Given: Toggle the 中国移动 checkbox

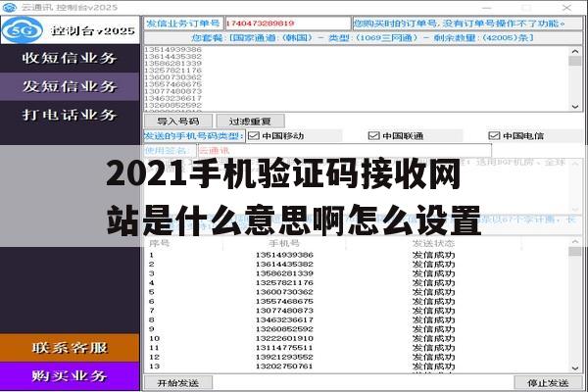Looking at the screenshot, I should [x=254, y=136].
